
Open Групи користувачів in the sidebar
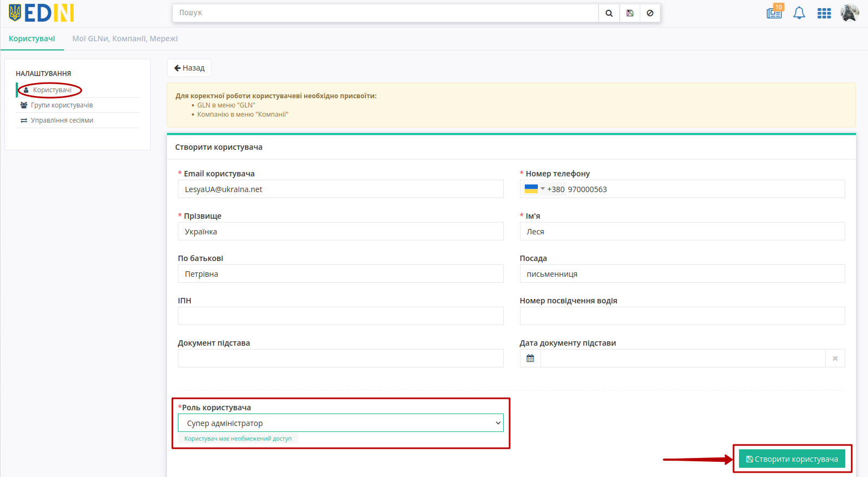pos(62,105)
